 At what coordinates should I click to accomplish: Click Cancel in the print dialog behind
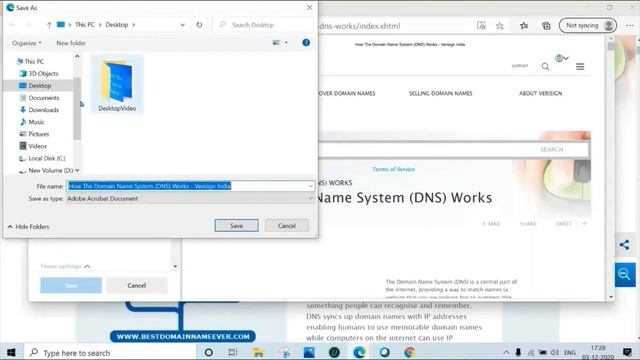[x=136, y=285]
